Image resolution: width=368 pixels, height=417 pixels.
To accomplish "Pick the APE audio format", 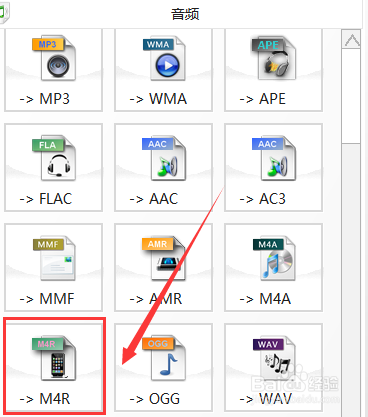I will click(273, 69).
